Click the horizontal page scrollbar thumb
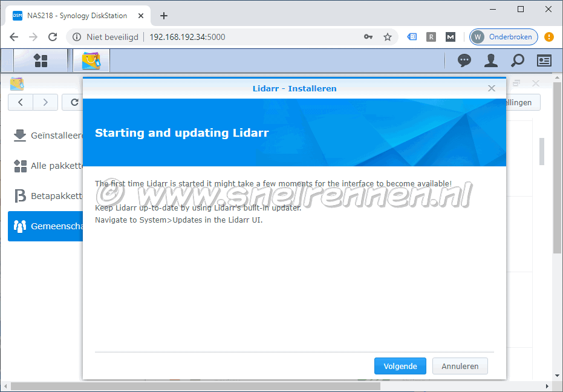Viewport: 563px width, 392px height. [195, 387]
